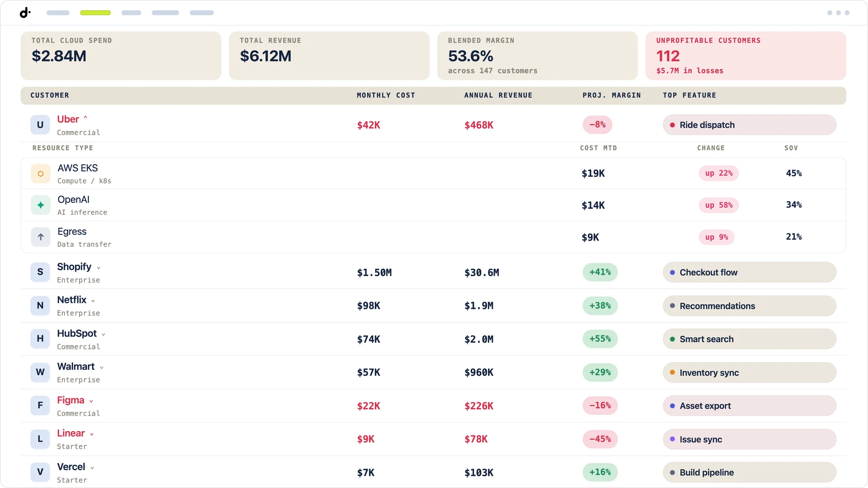
Task: Expand the Figma customer row chevron
Action: coord(91,401)
